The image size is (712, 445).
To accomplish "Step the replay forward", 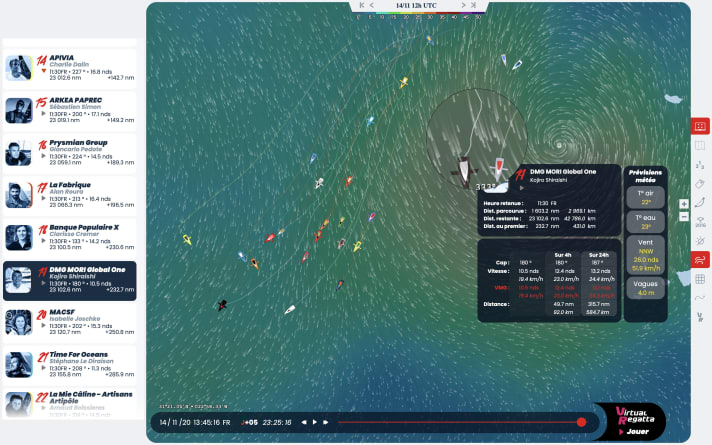I will coord(326,422).
